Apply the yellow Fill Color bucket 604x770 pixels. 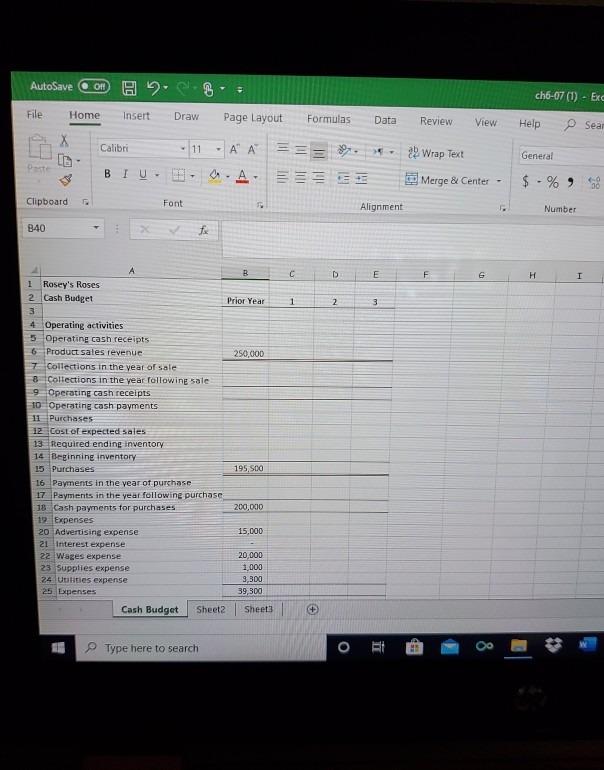(x=215, y=176)
